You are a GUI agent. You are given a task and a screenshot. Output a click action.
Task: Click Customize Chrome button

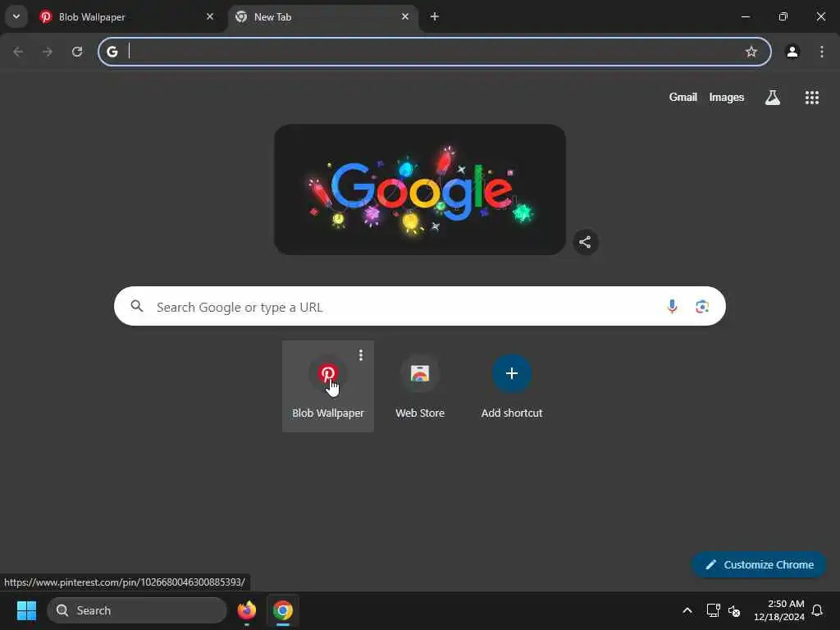[x=759, y=564]
